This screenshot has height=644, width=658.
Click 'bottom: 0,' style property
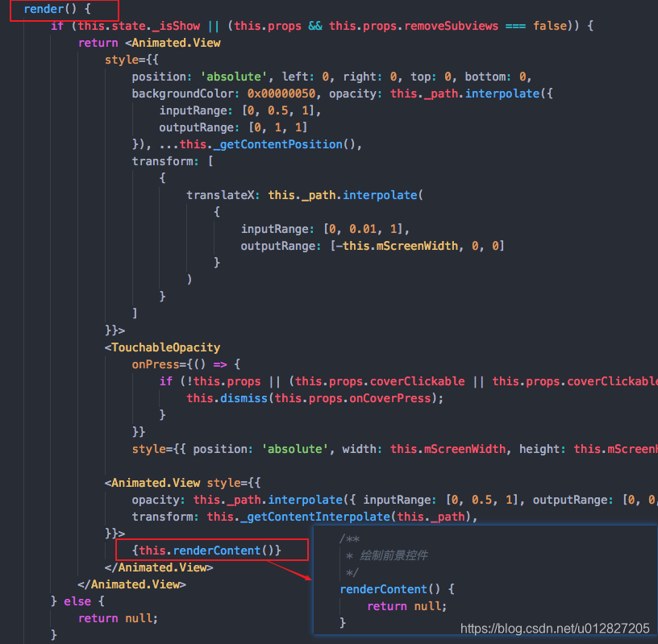pos(498,77)
